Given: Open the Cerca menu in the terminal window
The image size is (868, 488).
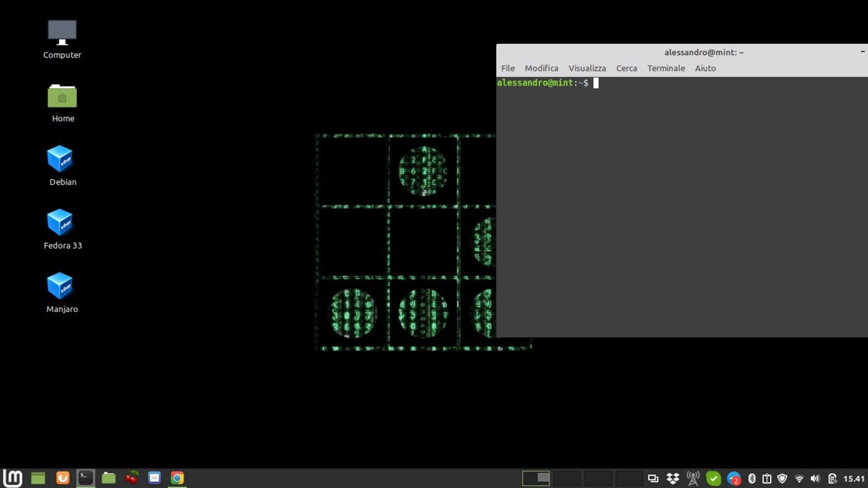Looking at the screenshot, I should [x=626, y=68].
